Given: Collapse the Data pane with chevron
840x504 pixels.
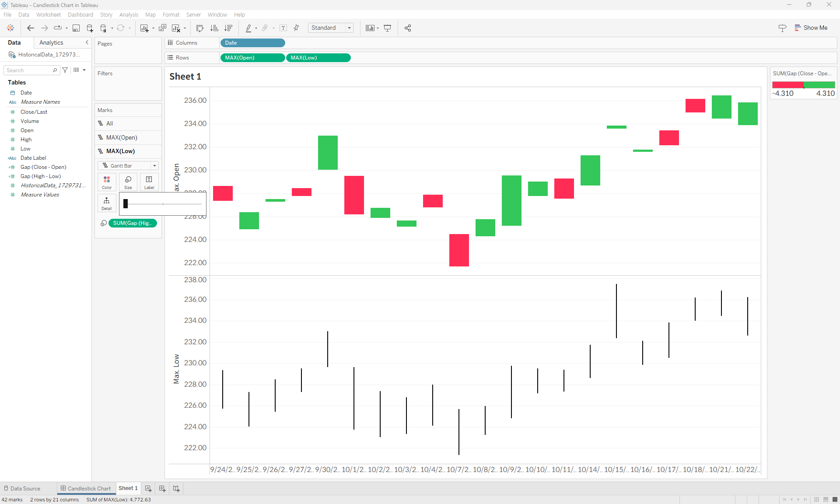Looking at the screenshot, I should coord(87,42).
